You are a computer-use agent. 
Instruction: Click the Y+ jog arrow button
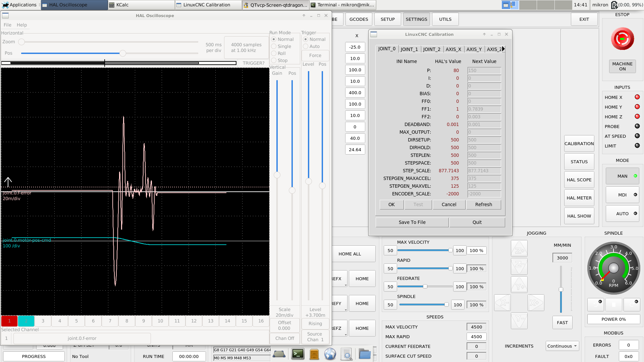coord(519,285)
